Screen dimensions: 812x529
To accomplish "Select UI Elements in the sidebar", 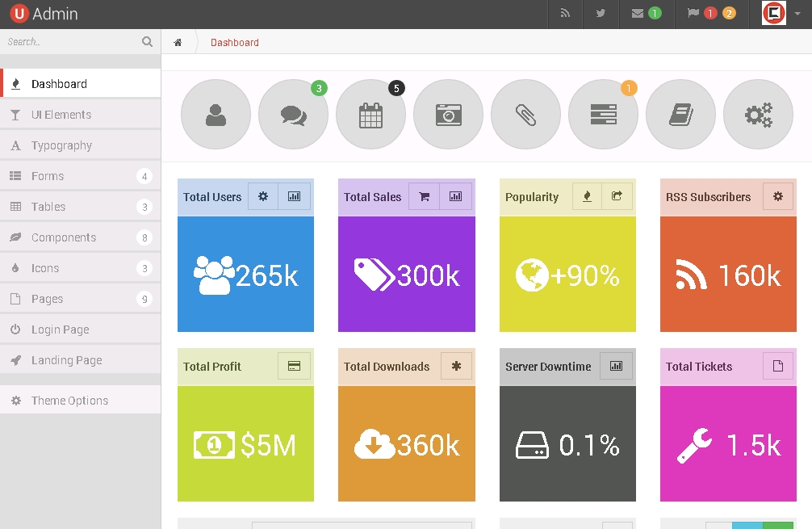I will tap(61, 115).
